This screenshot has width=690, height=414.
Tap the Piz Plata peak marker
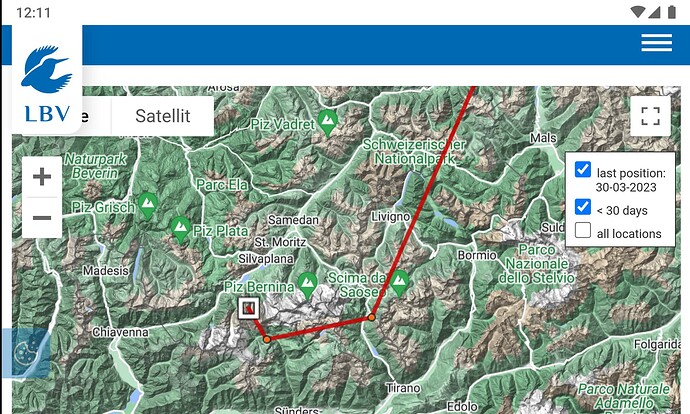point(180,230)
